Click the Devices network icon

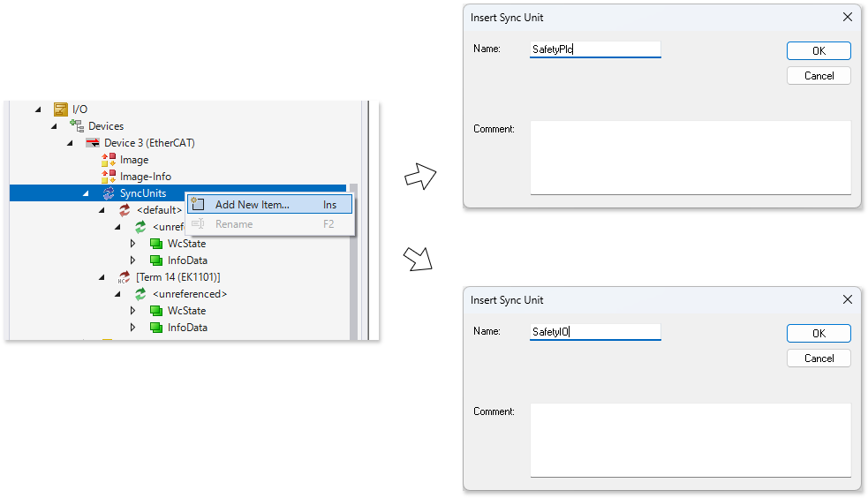click(x=77, y=126)
